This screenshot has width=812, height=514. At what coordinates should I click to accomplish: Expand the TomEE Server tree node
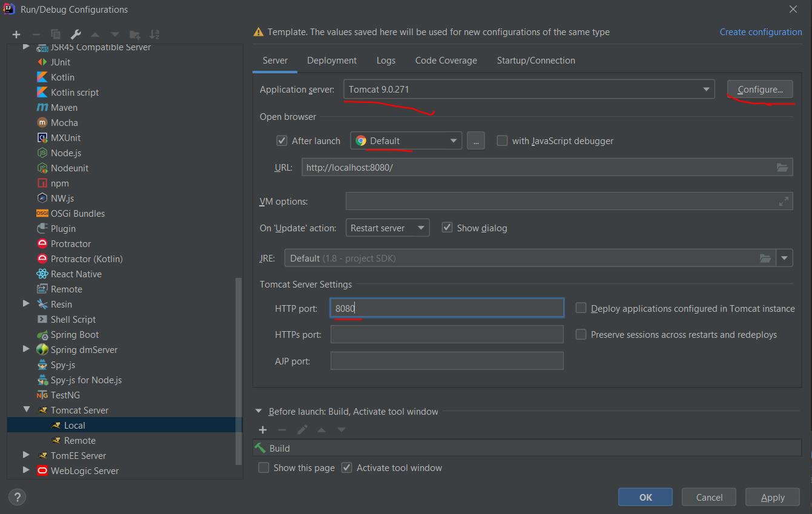26,455
